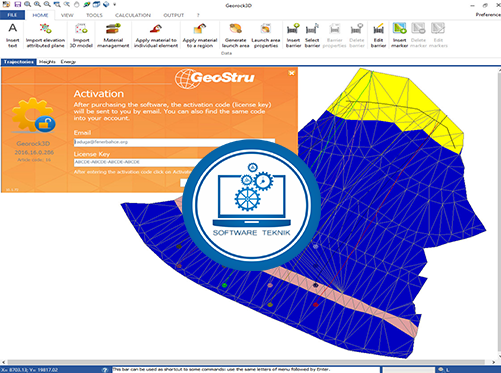Open the ? help tab
Viewport: 501px width, 373px height.
pyautogui.click(x=198, y=15)
